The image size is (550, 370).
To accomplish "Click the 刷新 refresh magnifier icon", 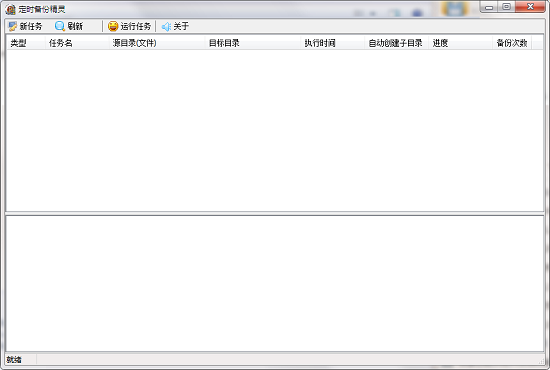I will [60, 26].
